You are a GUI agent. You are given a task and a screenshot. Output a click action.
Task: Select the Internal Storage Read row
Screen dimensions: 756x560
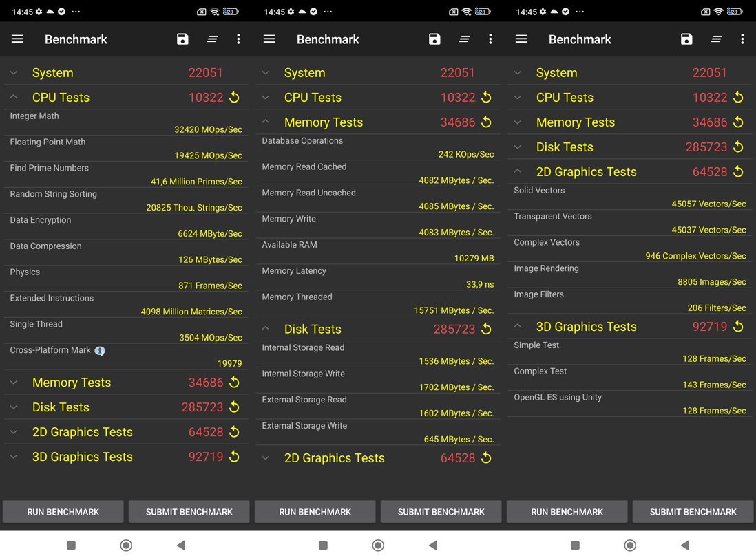tap(378, 354)
